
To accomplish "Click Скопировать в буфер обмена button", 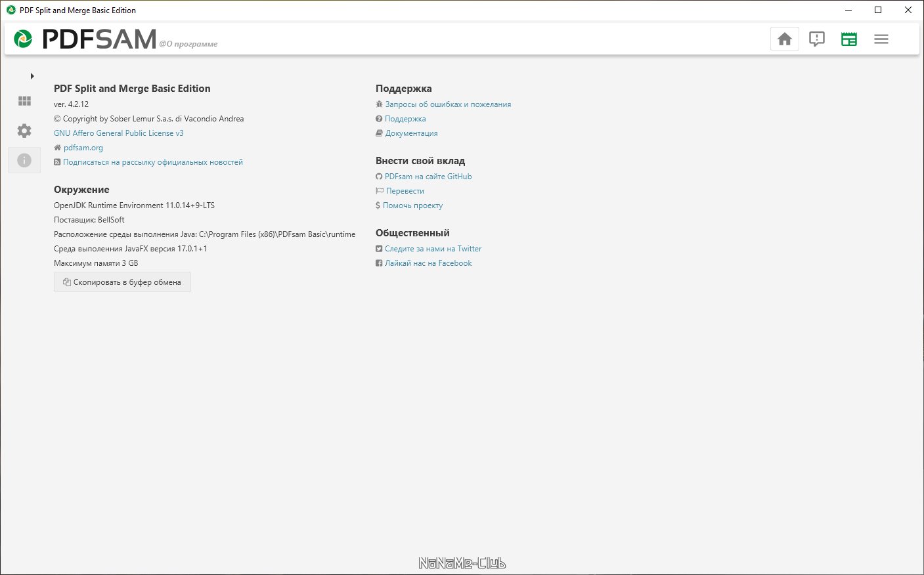I will point(122,282).
